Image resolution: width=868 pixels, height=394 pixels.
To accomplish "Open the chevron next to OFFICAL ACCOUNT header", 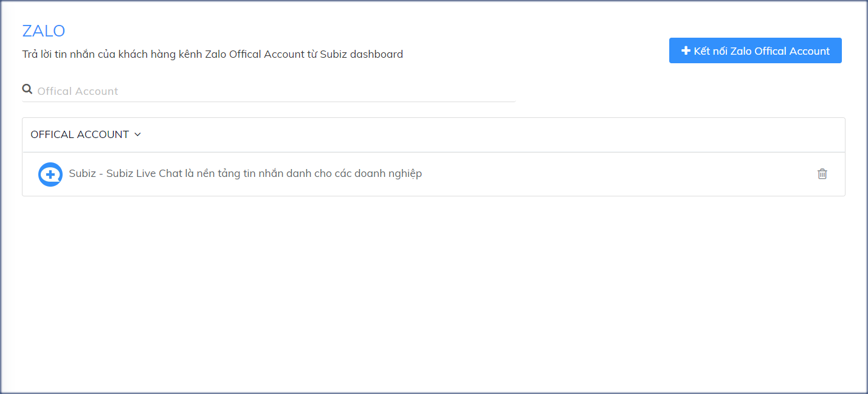I will click(138, 134).
